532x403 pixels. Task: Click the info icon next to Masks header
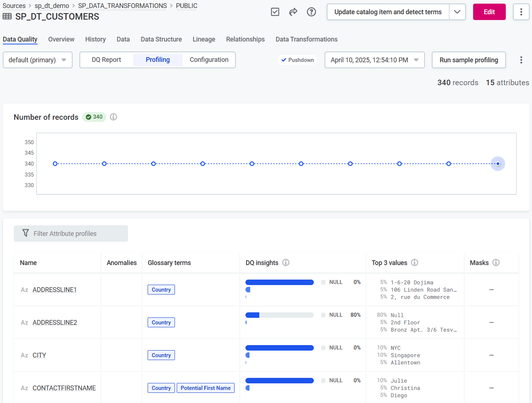496,262
